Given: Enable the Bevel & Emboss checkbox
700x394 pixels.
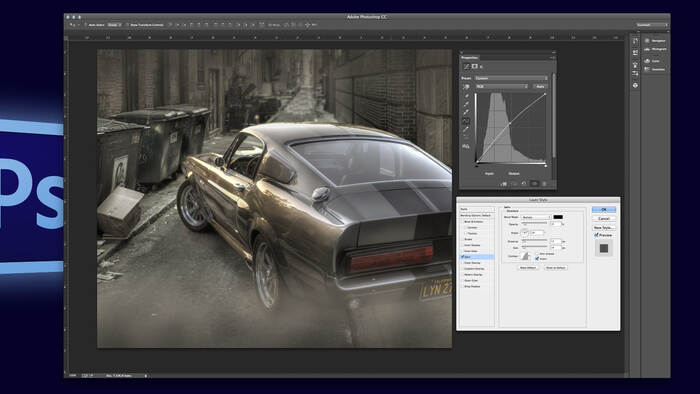Looking at the screenshot, I should pyautogui.click(x=462, y=222).
